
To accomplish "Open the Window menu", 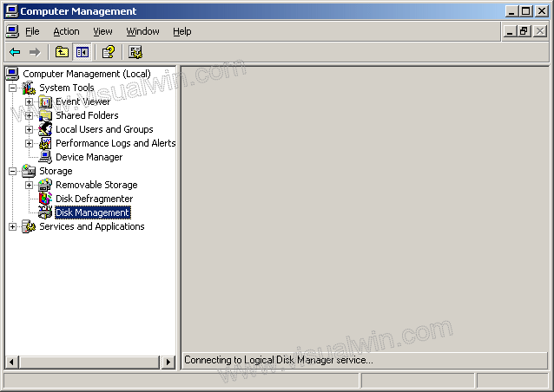I will [142, 31].
